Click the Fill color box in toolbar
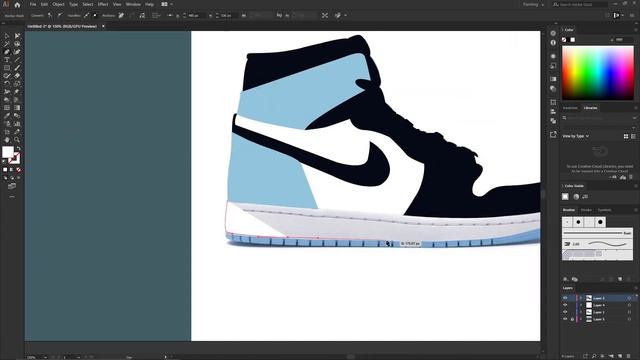Screen dimensions: 640x360 pyautogui.click(x=8, y=152)
